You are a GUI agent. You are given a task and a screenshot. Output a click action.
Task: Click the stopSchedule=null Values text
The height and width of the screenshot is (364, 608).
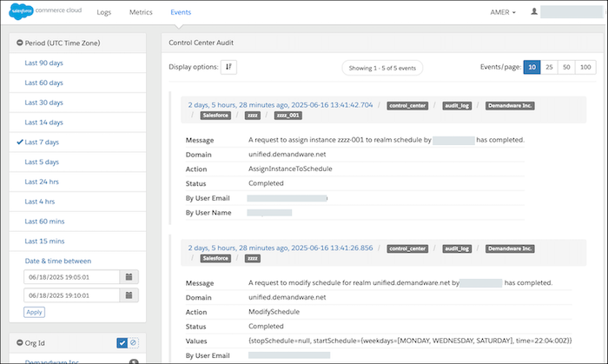[x=410, y=341]
